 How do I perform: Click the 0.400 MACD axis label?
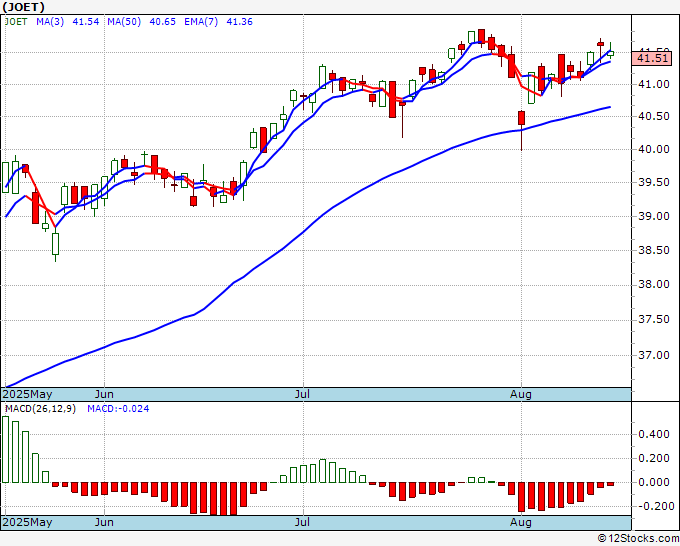(x=654, y=435)
